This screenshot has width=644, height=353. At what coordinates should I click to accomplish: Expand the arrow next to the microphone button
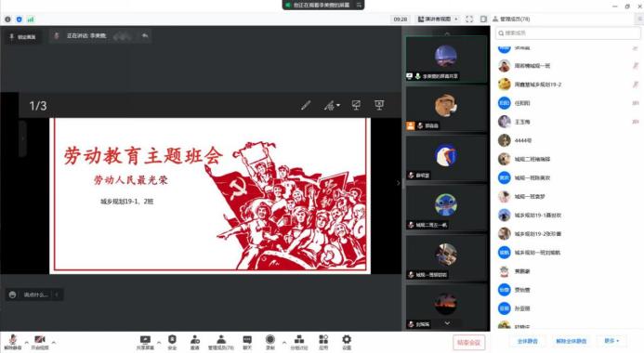[27, 342]
